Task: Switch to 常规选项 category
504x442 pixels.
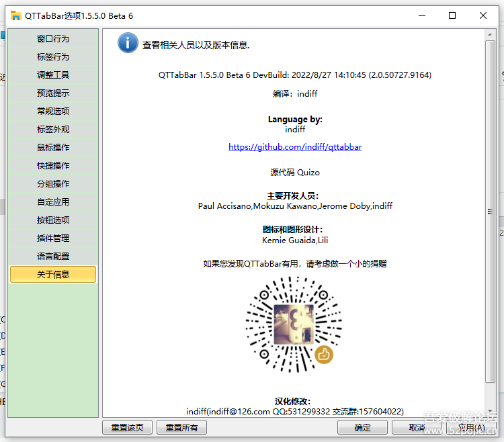Action: pos(53,112)
